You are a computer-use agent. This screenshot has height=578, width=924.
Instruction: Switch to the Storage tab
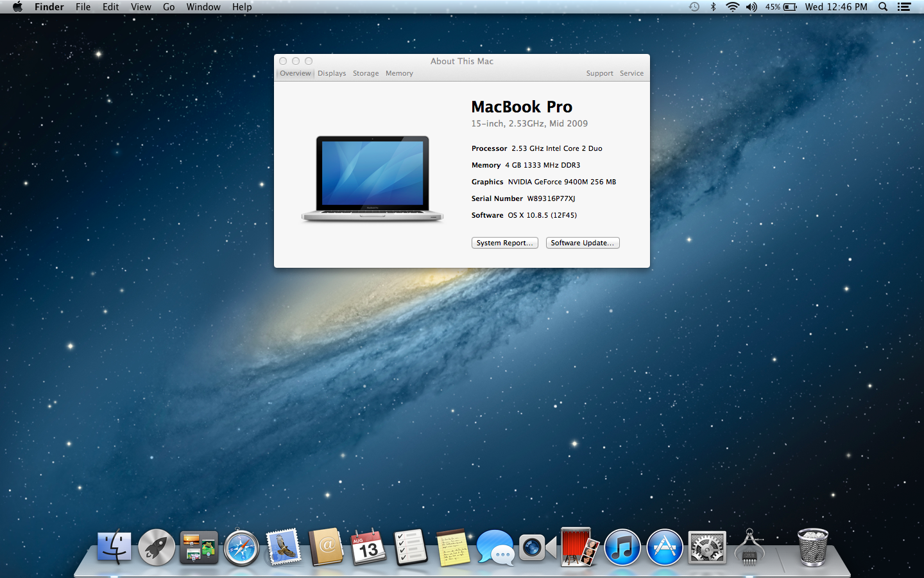pyautogui.click(x=366, y=73)
